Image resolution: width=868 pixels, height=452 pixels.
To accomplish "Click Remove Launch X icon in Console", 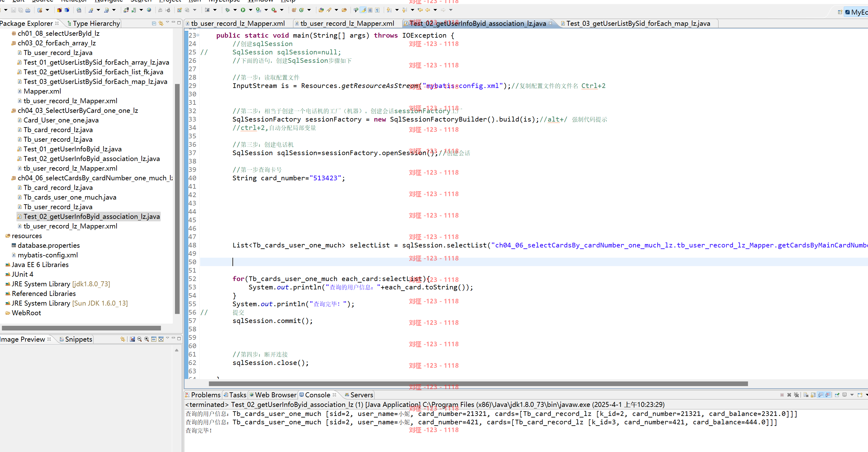I will [x=789, y=395].
